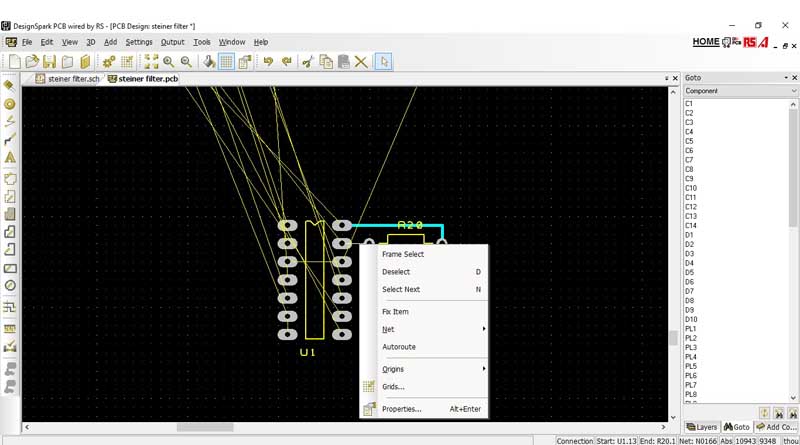Screen dimensions: 800x445
Task: Click the Paste icon in toolbar
Action: pyautogui.click(x=343, y=62)
